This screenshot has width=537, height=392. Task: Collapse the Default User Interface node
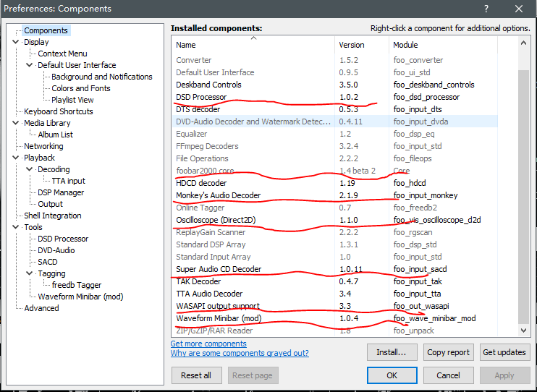coord(30,65)
